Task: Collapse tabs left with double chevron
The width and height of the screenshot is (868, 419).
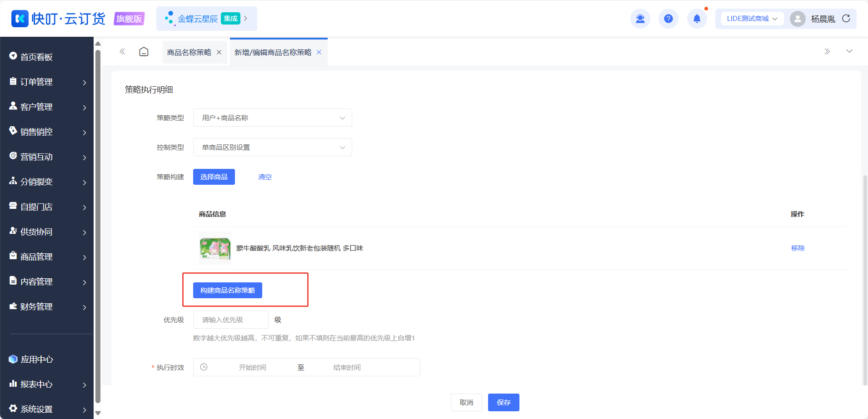Action: point(122,52)
